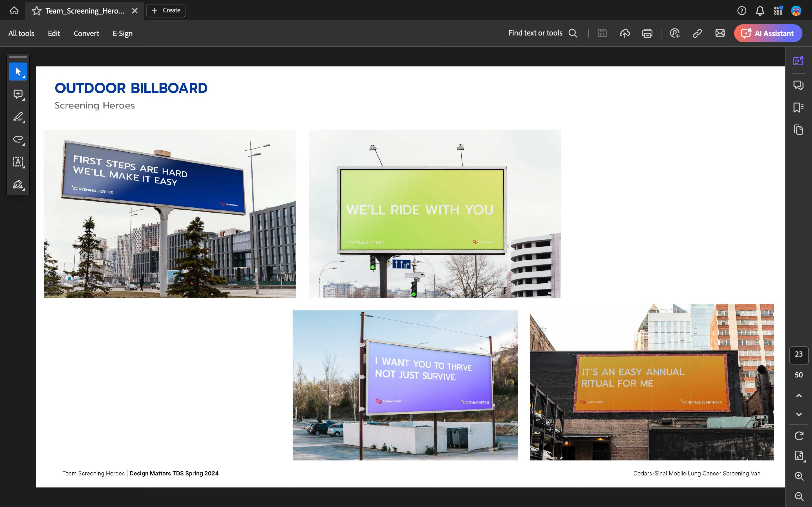
Task: Copy a share link to the document
Action: (x=697, y=33)
